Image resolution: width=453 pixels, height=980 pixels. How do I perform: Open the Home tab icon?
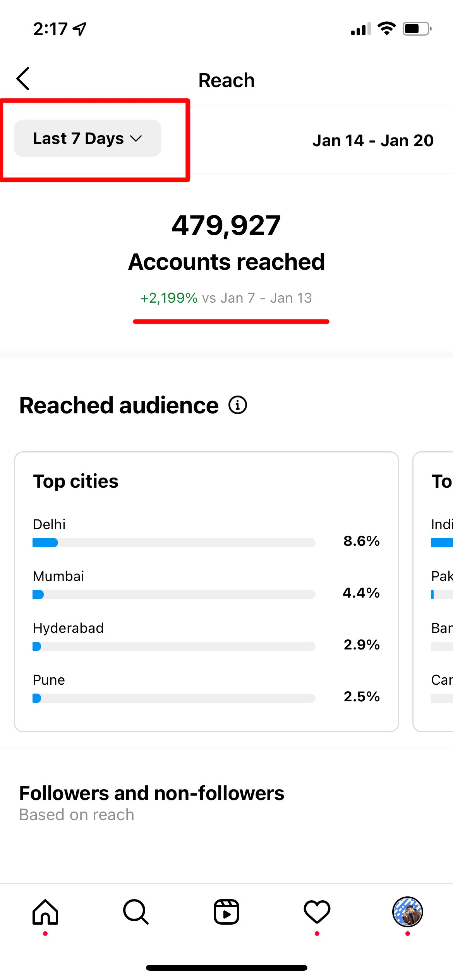(x=45, y=912)
